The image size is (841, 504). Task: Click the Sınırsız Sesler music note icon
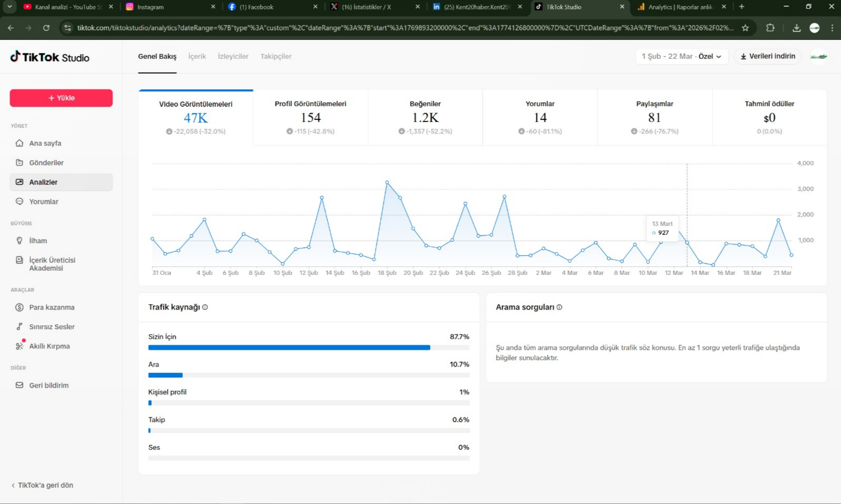coord(19,326)
